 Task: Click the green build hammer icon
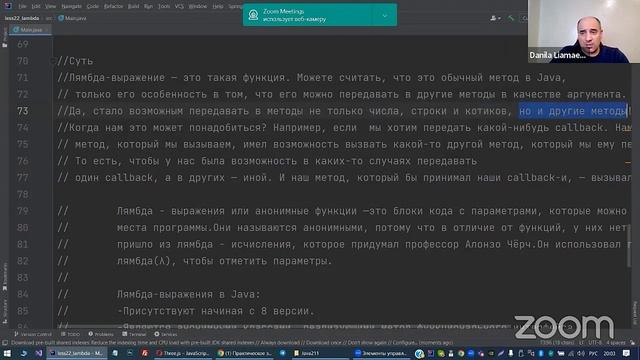511,18
